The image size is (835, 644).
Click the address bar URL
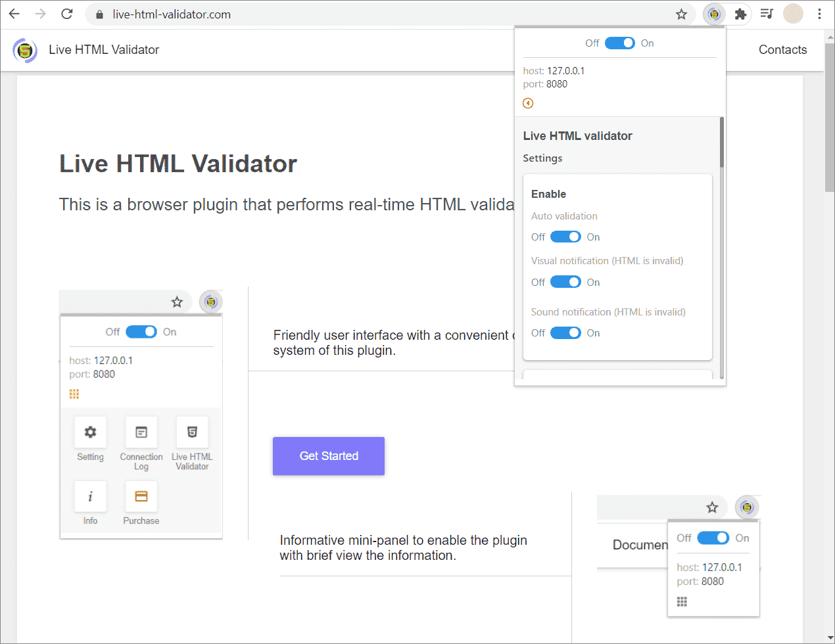pos(172,14)
